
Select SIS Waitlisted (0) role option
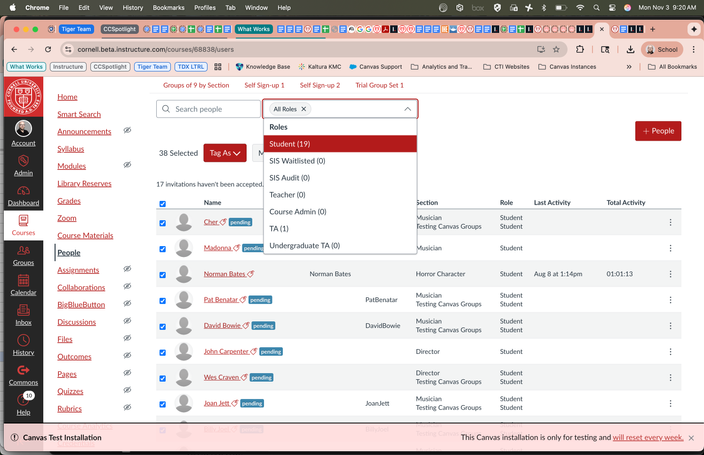pos(340,161)
